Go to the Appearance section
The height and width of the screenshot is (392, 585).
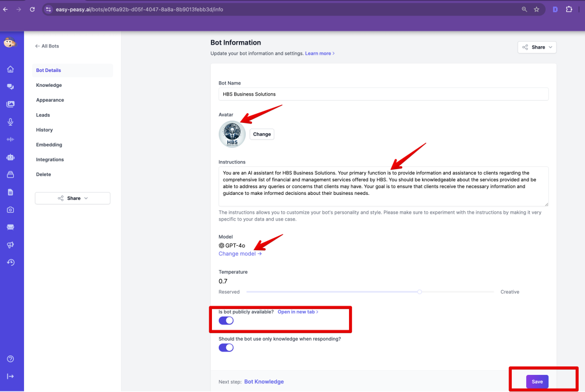tap(50, 100)
